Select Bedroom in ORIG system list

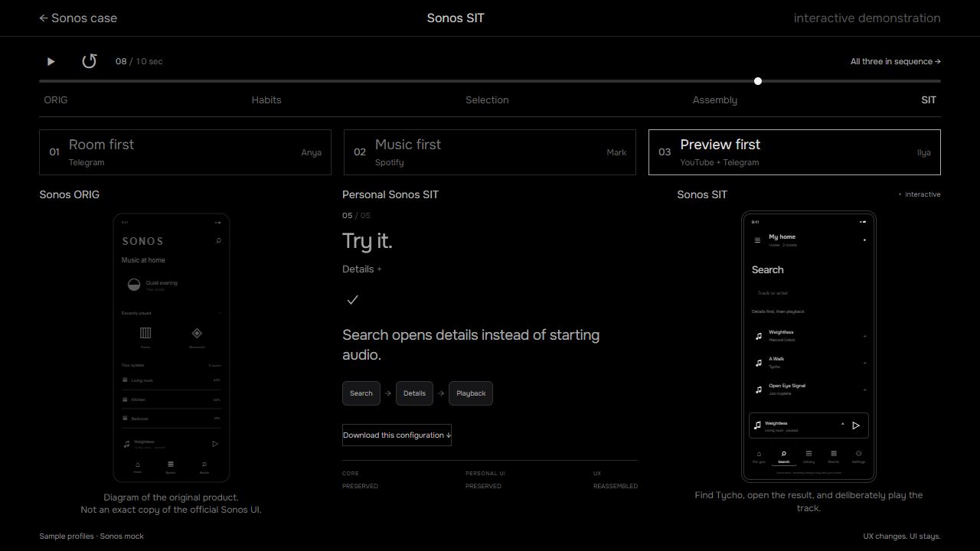[171, 419]
